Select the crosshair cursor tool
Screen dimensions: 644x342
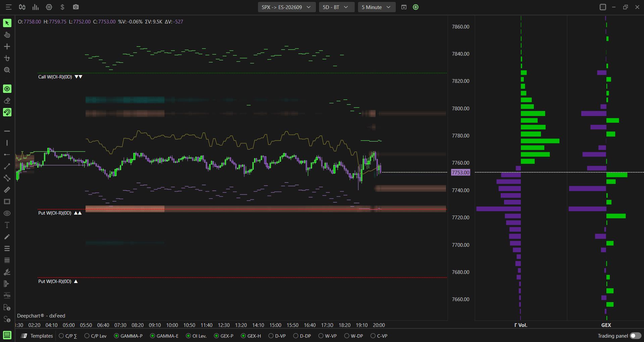7,47
